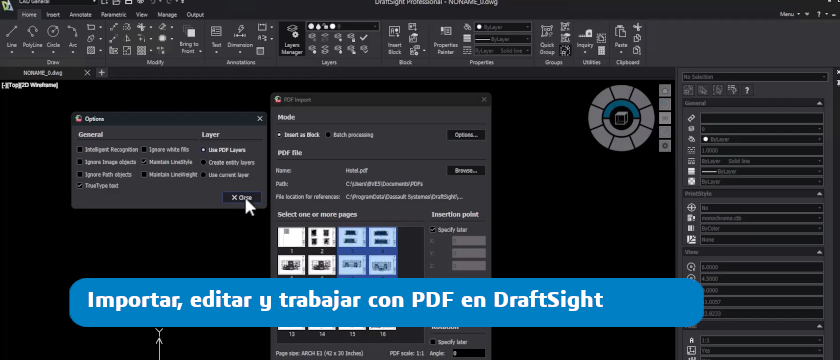Viewport: 840px width, 360px height.
Task: Select Create entity layers radio button
Action: coord(204,162)
